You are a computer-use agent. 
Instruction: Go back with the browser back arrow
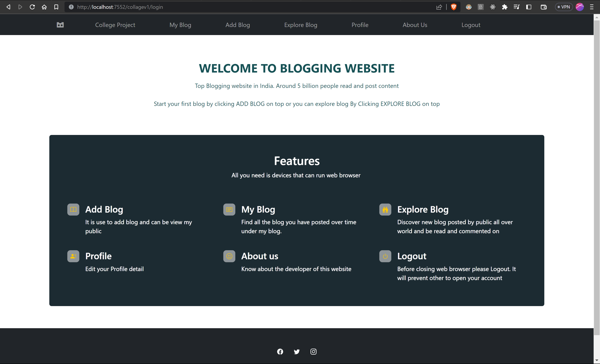point(8,7)
